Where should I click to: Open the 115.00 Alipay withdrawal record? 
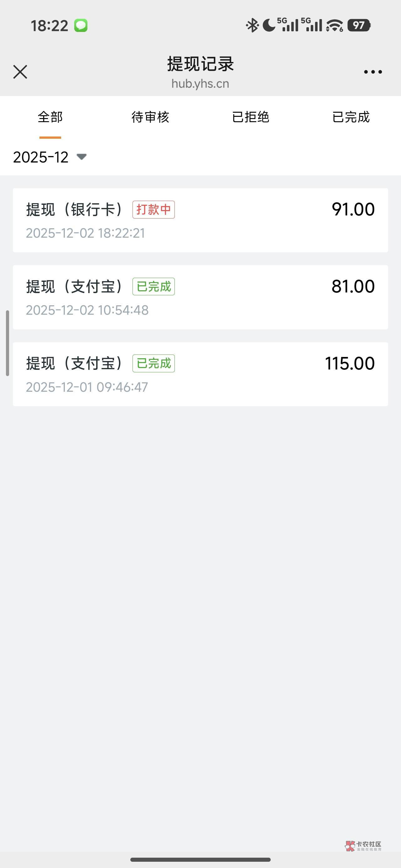pyautogui.click(x=200, y=374)
